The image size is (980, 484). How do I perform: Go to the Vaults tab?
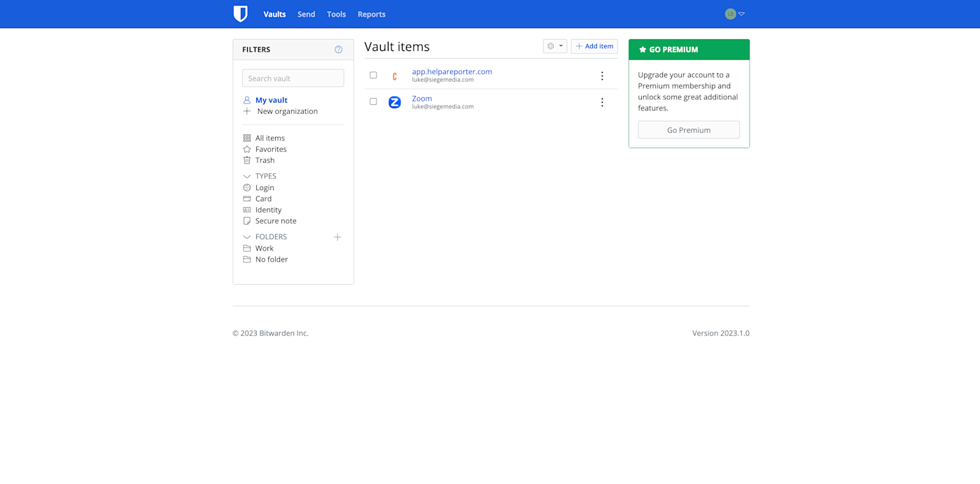point(274,14)
